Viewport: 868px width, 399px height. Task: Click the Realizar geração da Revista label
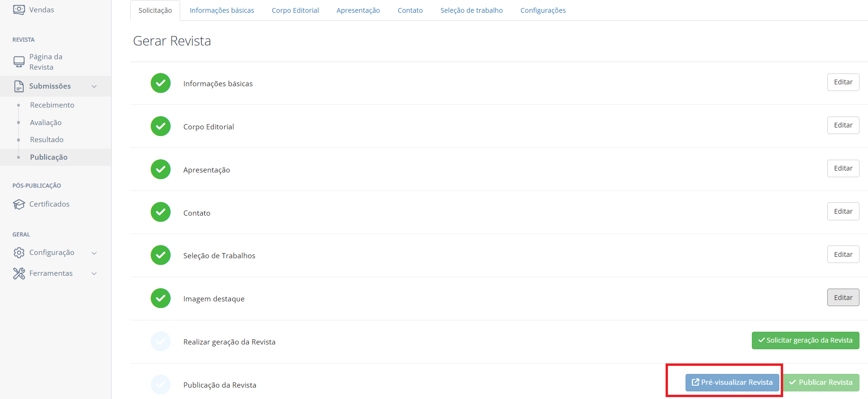point(229,342)
